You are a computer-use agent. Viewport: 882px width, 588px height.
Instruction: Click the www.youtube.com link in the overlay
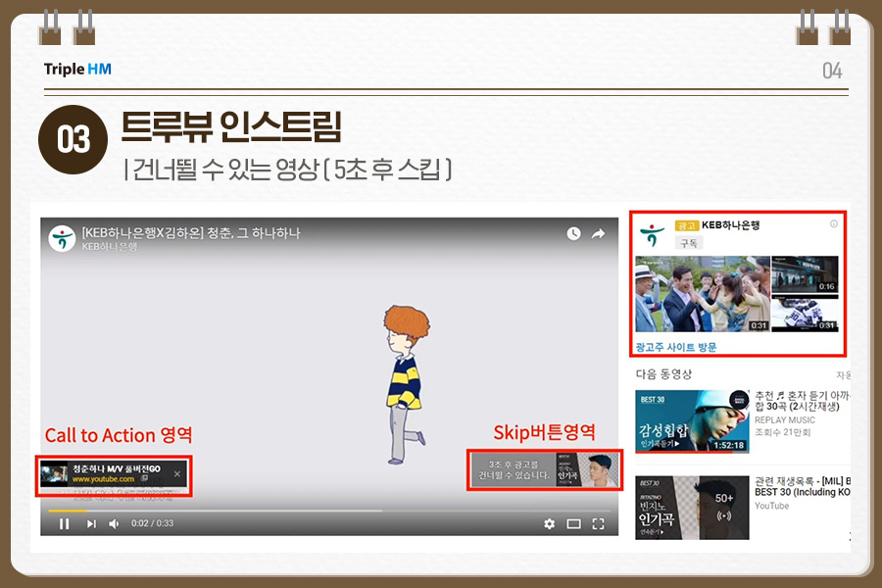click(x=104, y=479)
